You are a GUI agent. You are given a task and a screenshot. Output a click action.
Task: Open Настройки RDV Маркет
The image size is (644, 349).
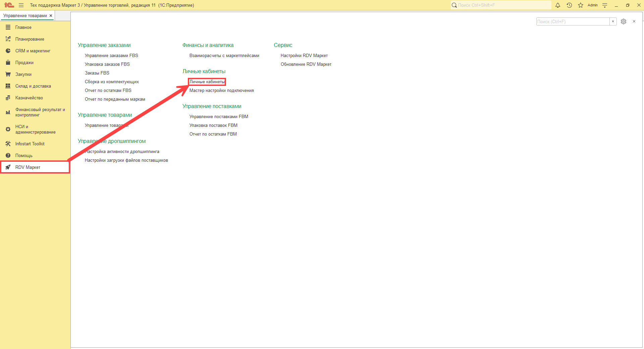[x=304, y=55]
